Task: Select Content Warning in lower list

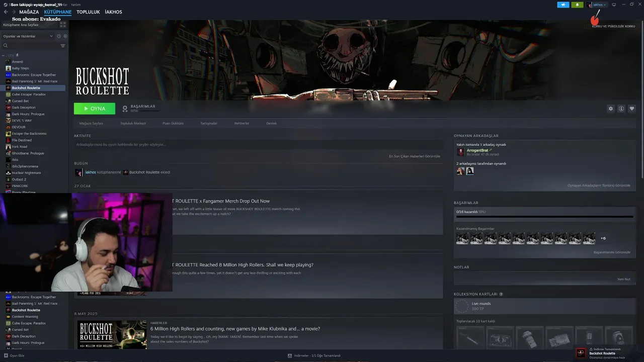Action: pos(25,317)
